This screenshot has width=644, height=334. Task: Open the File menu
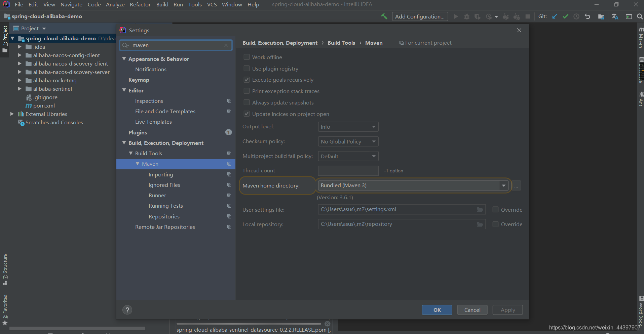[x=19, y=4]
